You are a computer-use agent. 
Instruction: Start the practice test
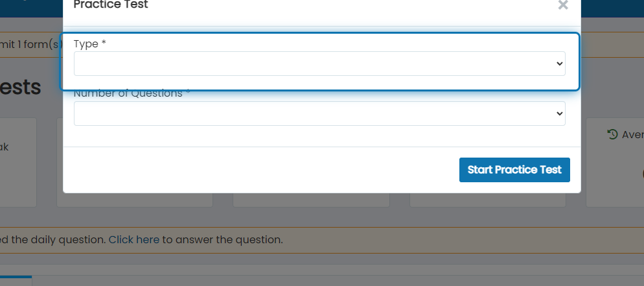(x=514, y=170)
